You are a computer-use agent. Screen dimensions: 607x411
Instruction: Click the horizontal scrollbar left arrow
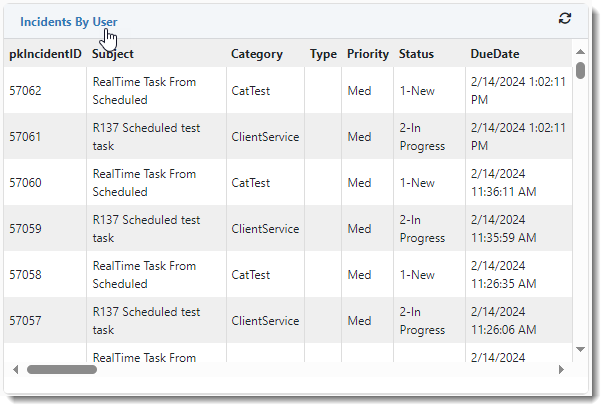point(15,369)
